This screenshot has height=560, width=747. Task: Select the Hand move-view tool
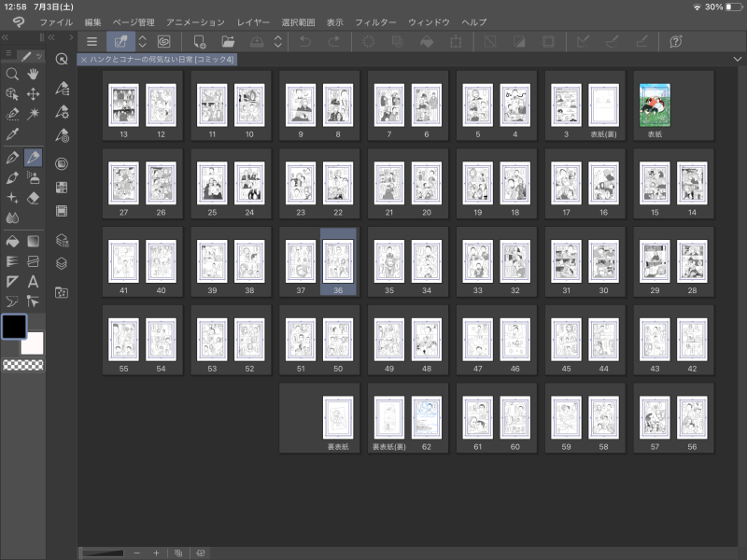click(x=33, y=74)
